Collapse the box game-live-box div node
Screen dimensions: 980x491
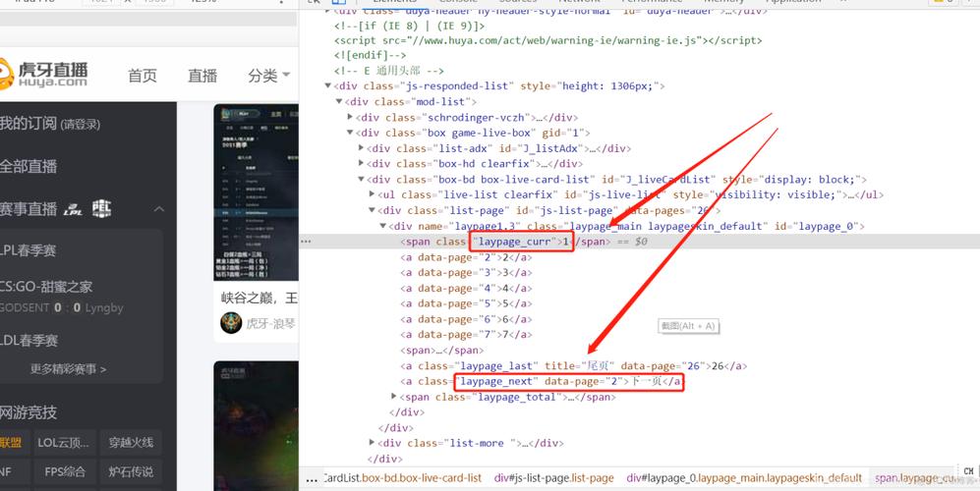point(350,133)
